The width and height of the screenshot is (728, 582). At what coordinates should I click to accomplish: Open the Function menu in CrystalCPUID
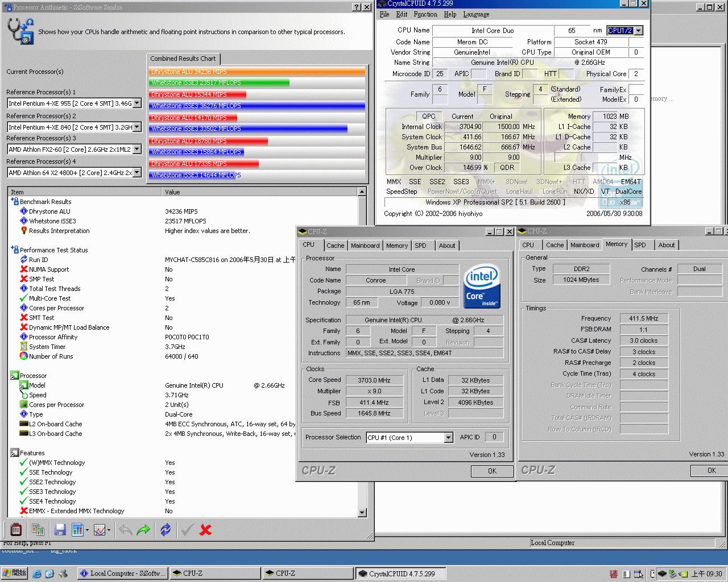[425, 14]
